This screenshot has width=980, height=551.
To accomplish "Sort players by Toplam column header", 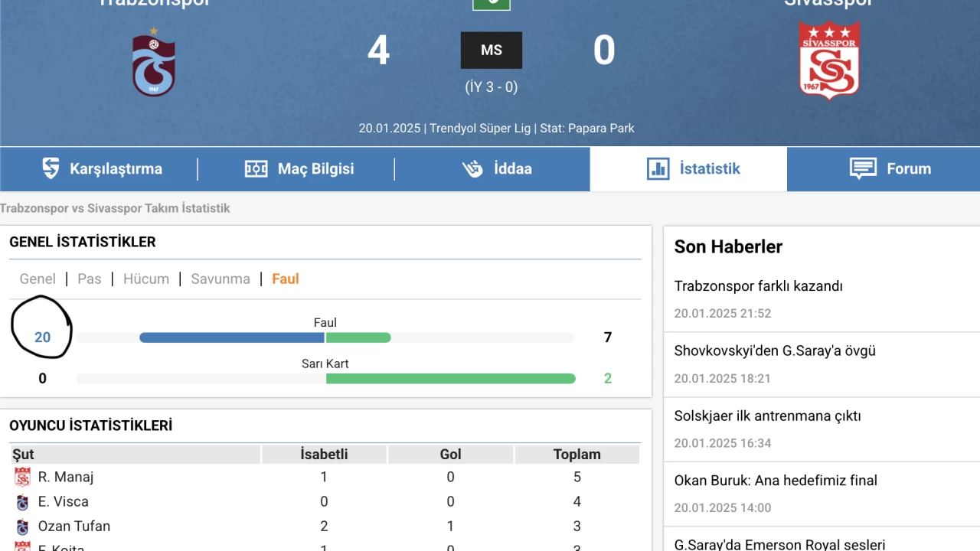I will [x=577, y=455].
